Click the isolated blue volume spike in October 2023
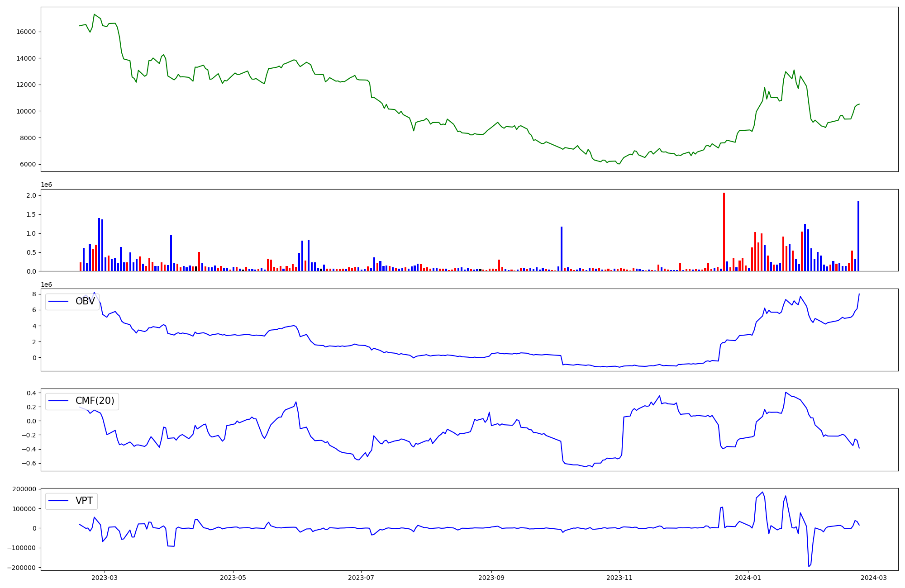Viewport: 905px width, 588px height. tap(562, 249)
